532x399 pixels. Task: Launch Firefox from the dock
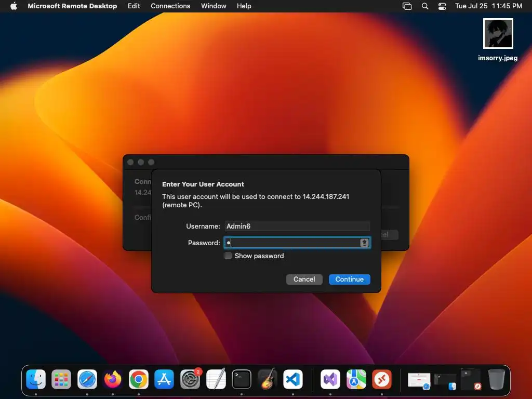tap(113, 379)
